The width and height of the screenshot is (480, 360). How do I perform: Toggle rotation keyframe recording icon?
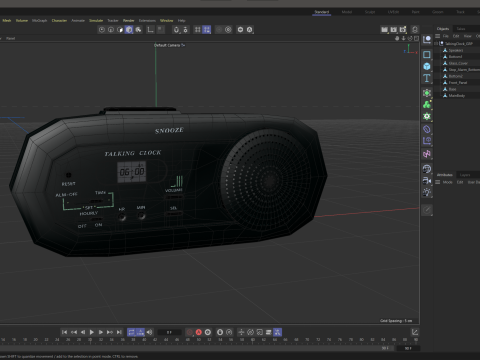coord(250,332)
